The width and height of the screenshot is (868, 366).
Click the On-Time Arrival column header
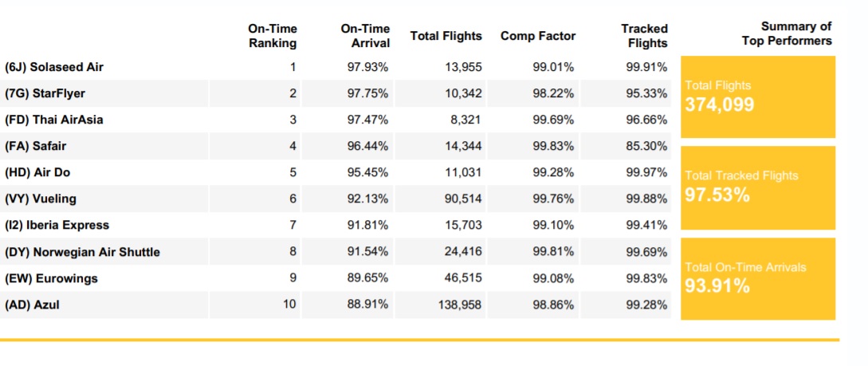pyautogui.click(x=365, y=36)
